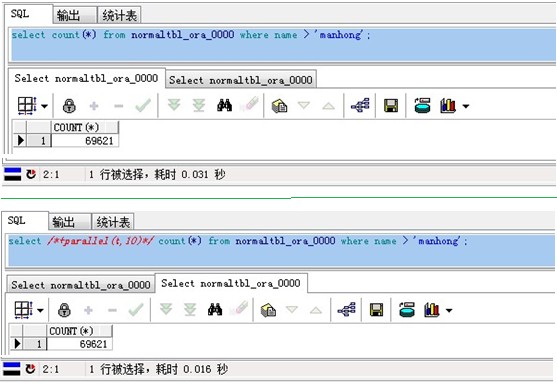Select first result tab in lower window

(81, 285)
